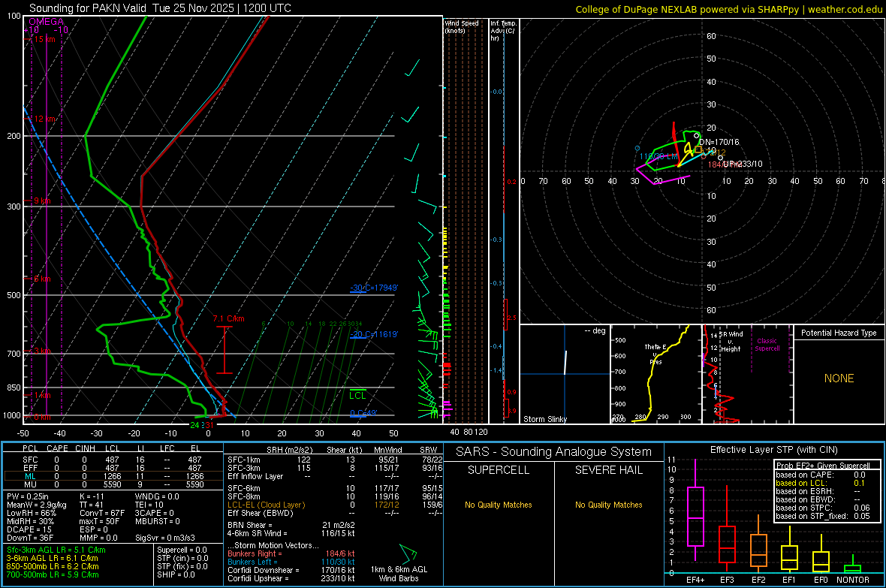Click the '700-500mb LR = 5.9 C/km' line
Viewport: 886px width, 588px height.
[53, 574]
